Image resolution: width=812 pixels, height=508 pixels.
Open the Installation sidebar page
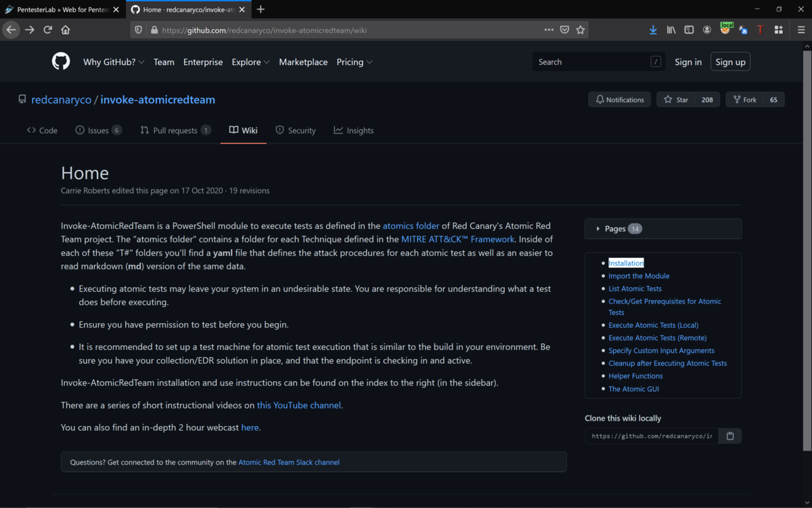tap(626, 263)
